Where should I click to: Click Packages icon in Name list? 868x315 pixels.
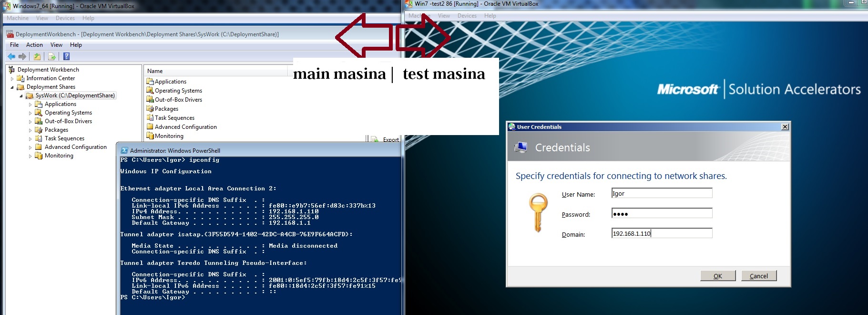click(150, 109)
